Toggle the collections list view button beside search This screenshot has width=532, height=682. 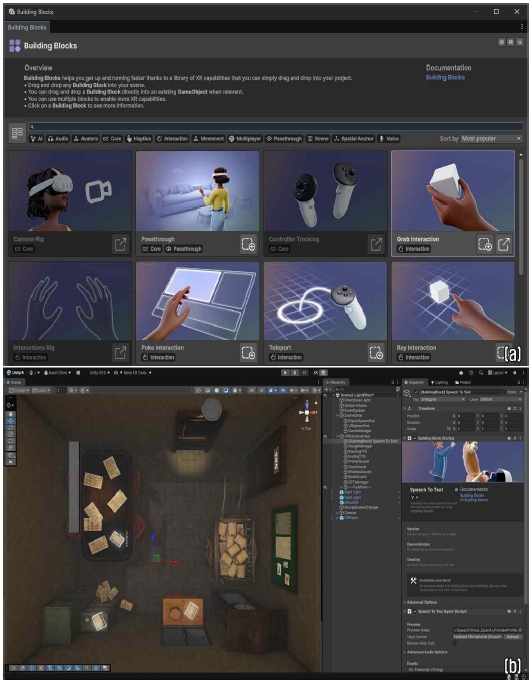coord(17,133)
